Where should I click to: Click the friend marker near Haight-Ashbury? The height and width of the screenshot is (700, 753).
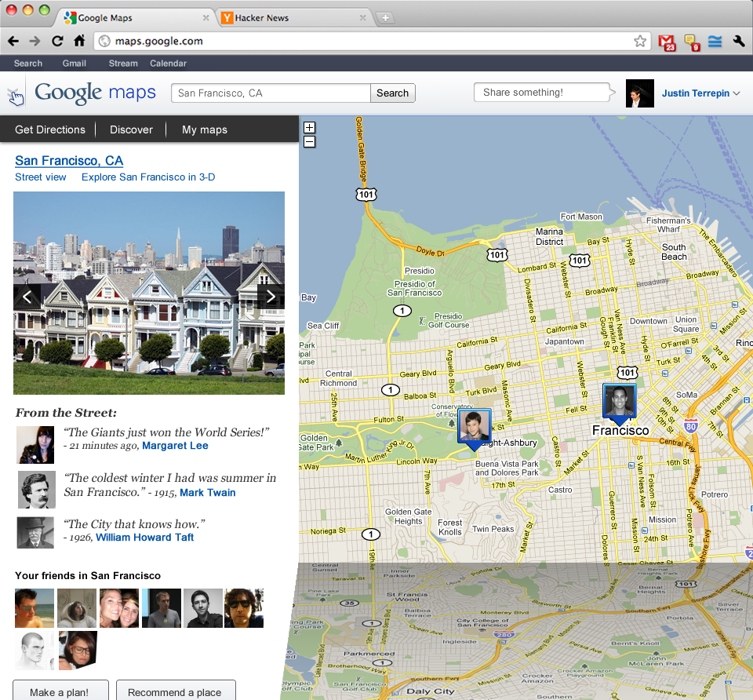475,428
